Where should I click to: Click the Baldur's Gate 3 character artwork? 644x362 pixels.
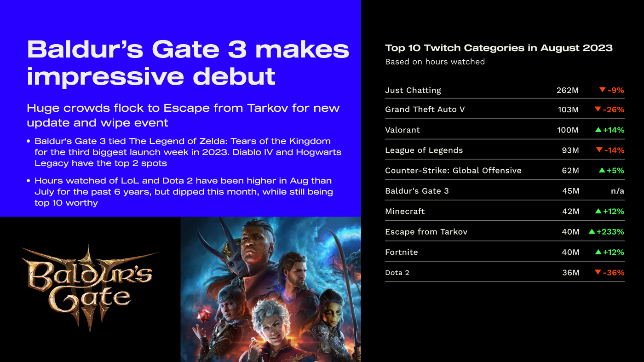click(x=270, y=289)
